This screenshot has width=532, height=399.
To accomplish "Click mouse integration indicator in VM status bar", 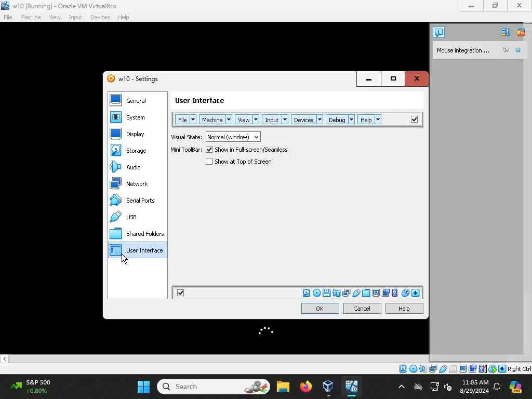I will tap(493, 369).
